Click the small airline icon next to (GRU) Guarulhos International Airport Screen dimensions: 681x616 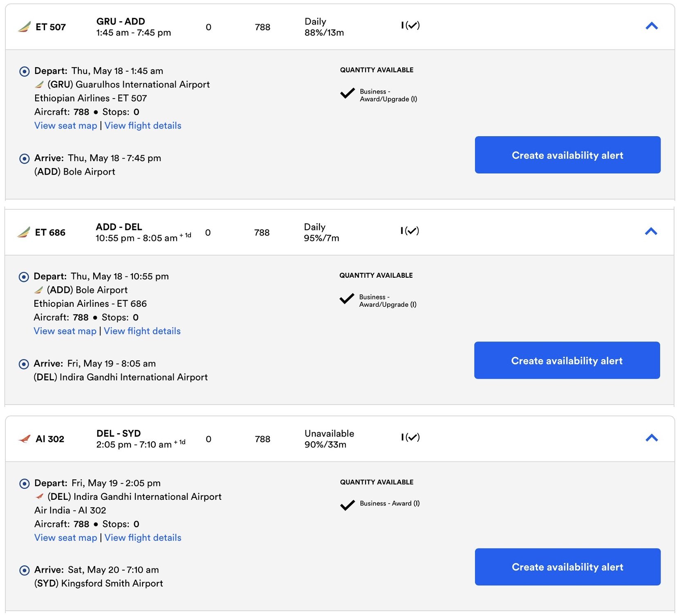click(x=39, y=85)
